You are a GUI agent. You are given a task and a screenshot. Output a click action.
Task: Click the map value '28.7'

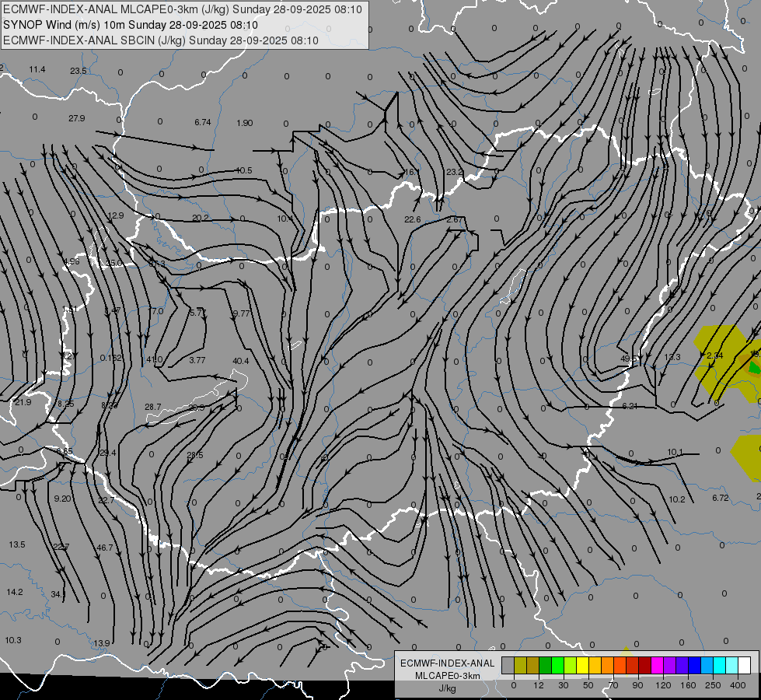pyautogui.click(x=153, y=407)
